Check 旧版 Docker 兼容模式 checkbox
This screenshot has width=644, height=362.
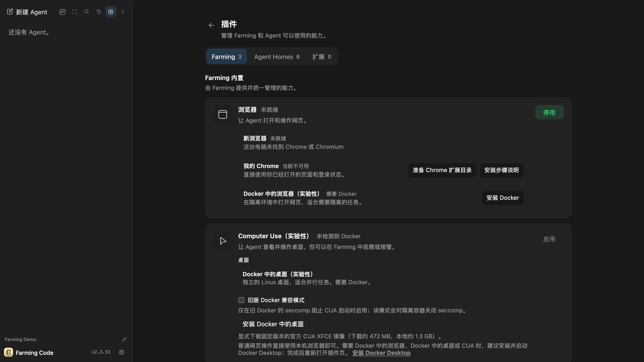241,300
